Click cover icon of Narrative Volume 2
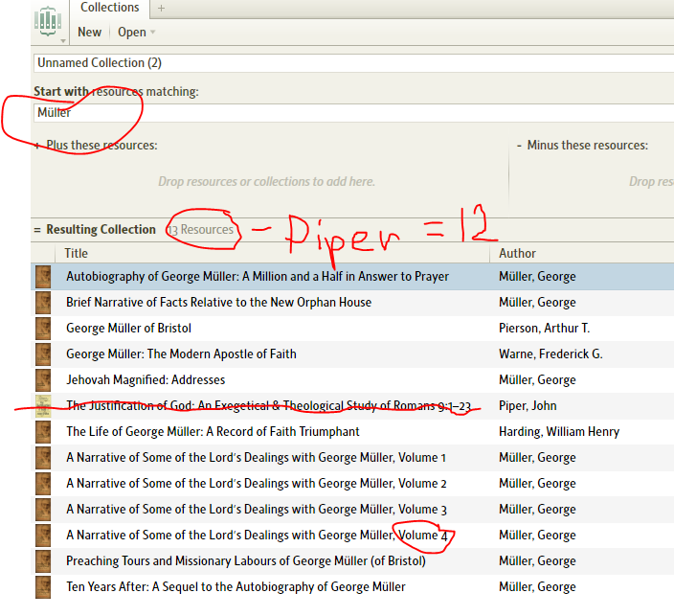Screen dimensions: 674x616 tap(43, 483)
